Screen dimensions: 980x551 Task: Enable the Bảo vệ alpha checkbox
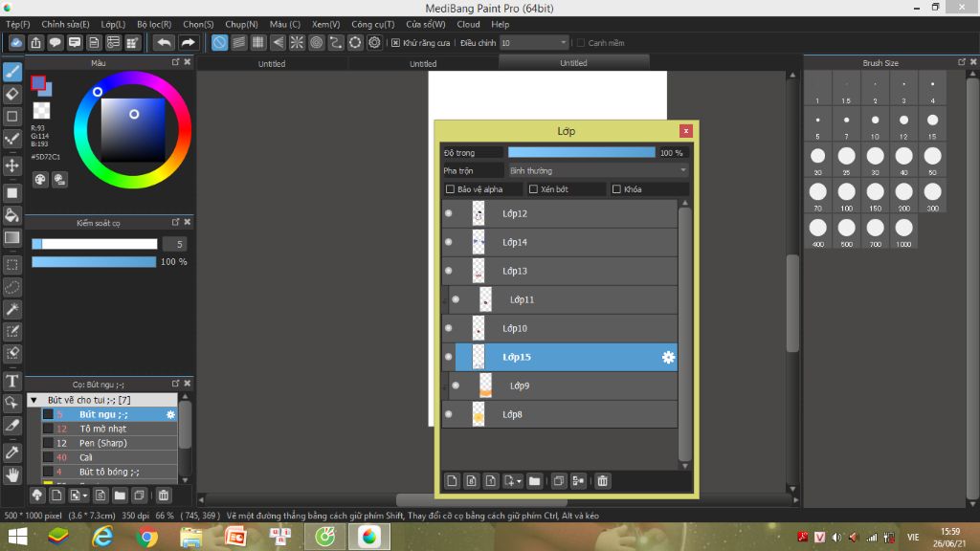click(451, 189)
